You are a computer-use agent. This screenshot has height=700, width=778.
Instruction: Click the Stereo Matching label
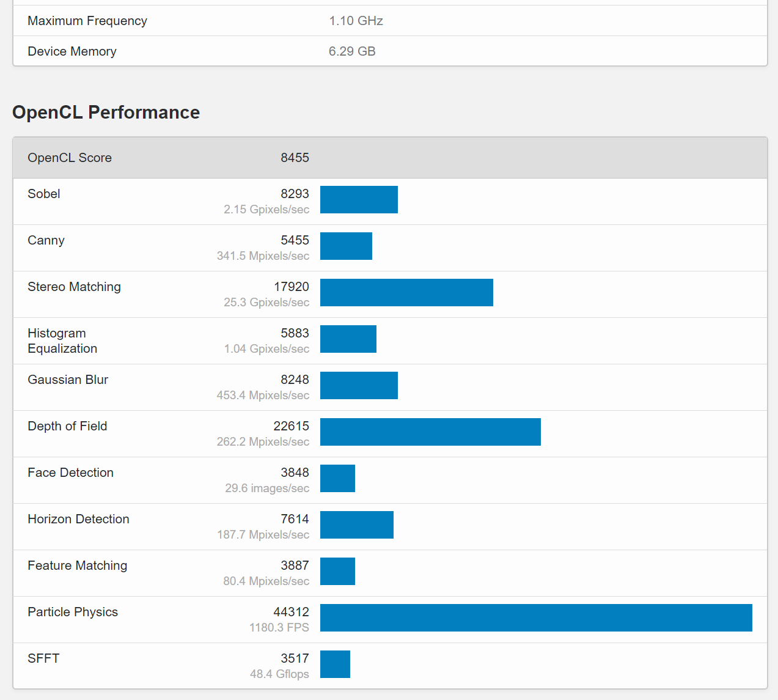[x=74, y=287]
